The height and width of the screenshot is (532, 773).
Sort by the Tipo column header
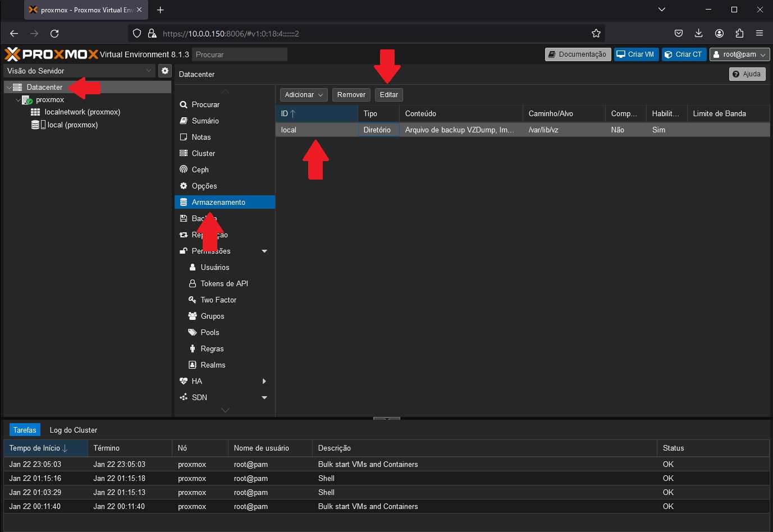(378, 113)
